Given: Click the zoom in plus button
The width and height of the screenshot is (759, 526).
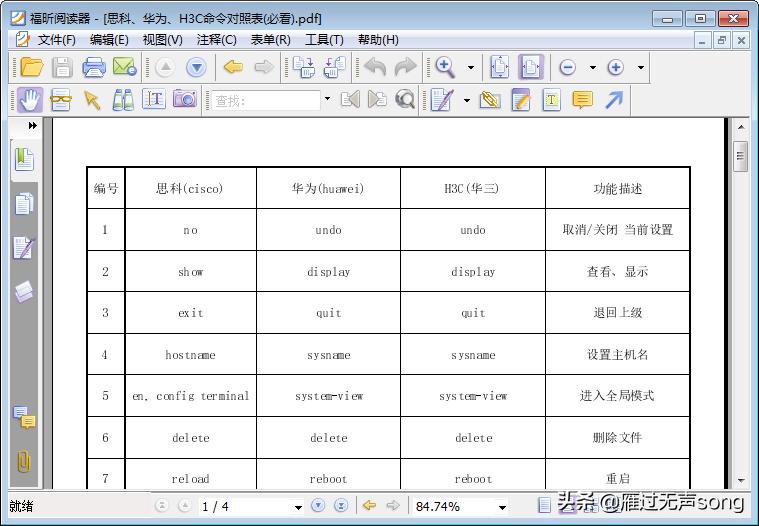Looking at the screenshot, I should click(615, 67).
